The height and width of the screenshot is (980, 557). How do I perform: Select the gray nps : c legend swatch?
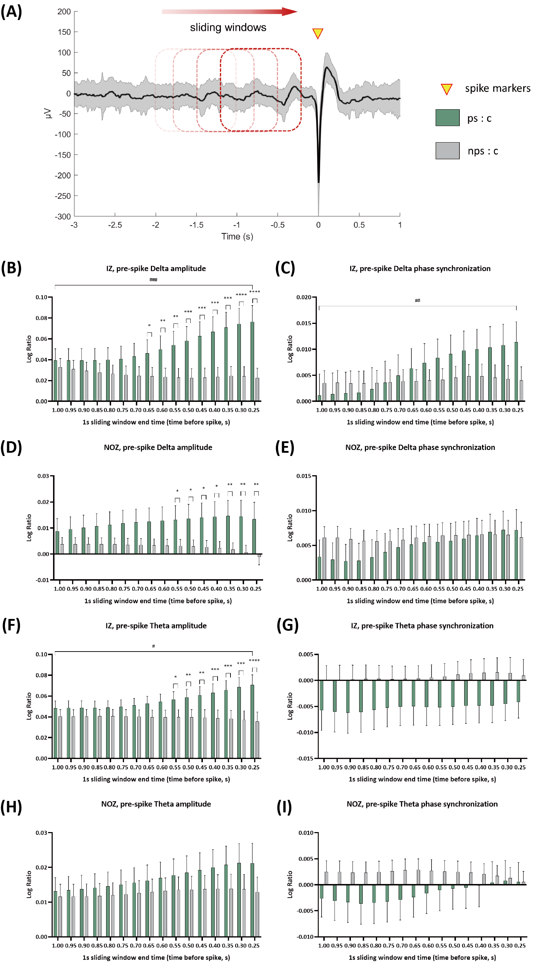[x=447, y=150]
